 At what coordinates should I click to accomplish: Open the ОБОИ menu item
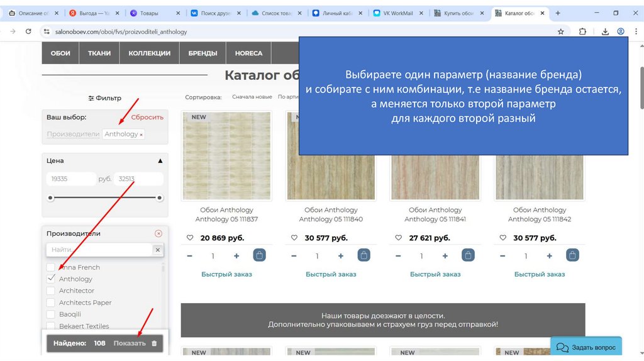click(60, 53)
